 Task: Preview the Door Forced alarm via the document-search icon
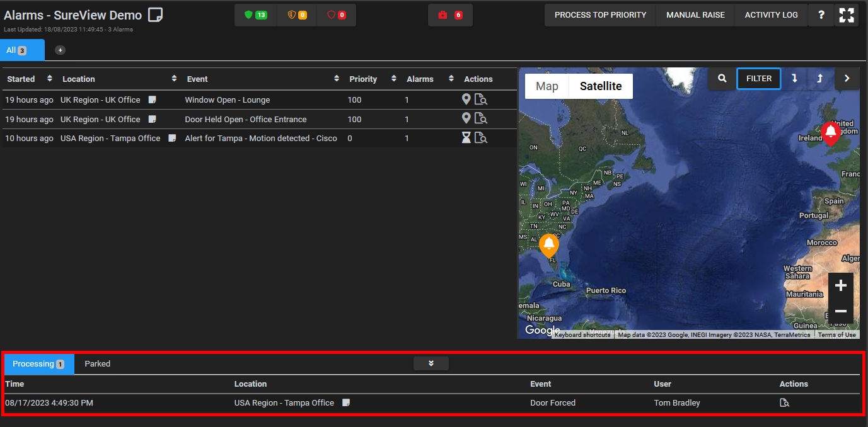click(785, 403)
